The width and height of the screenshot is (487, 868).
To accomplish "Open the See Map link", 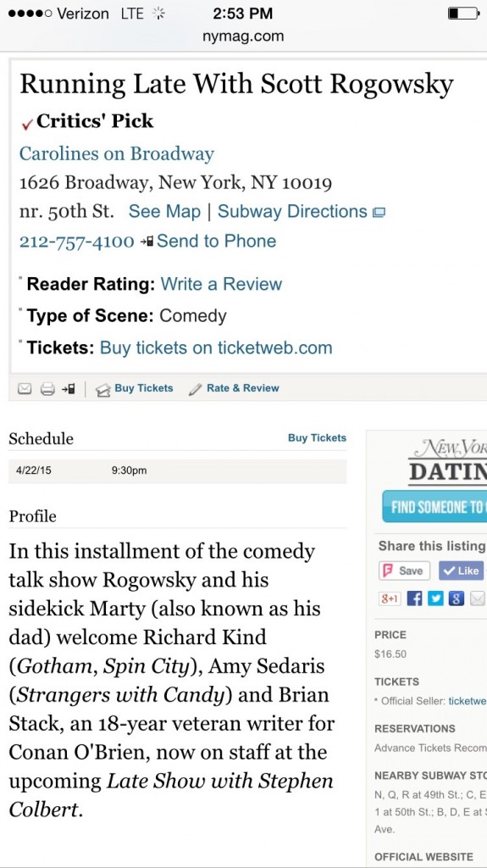I will click(164, 211).
